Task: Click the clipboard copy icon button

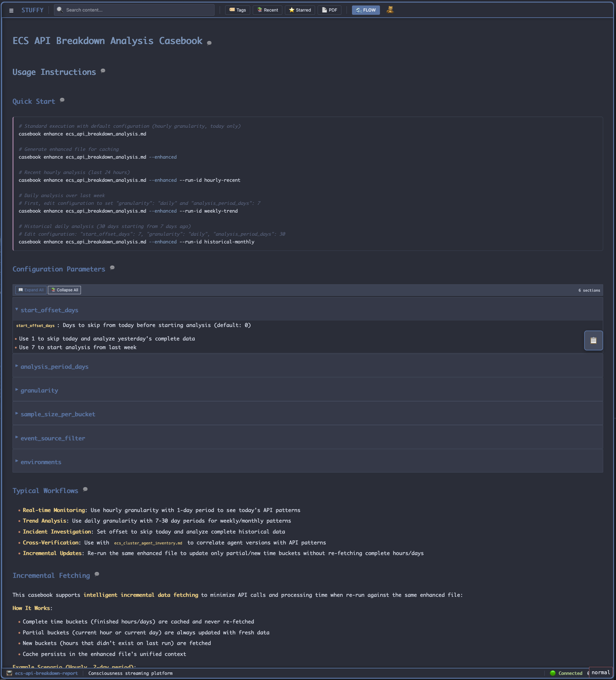Action: tap(593, 340)
